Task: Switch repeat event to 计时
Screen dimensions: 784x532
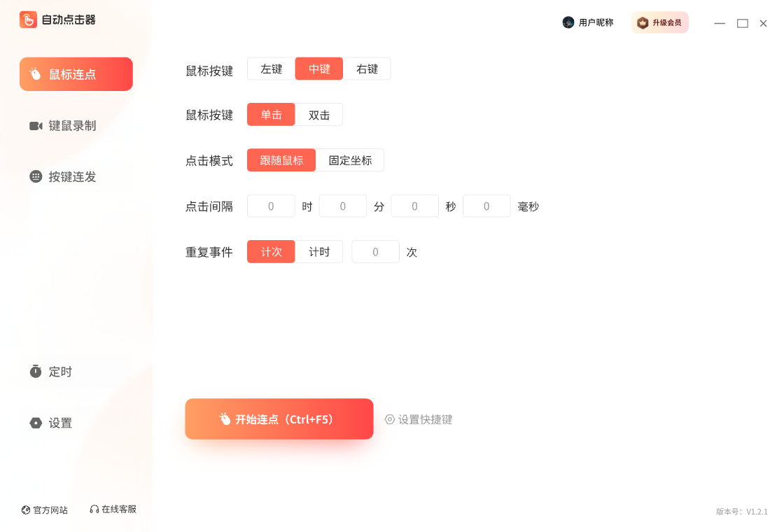Action: pos(319,252)
